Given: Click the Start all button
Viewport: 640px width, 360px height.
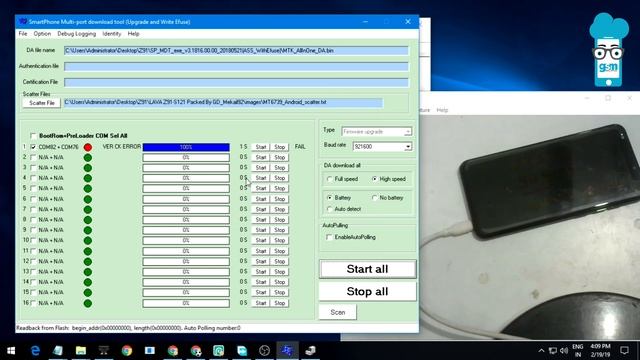Looking at the screenshot, I should tap(367, 269).
